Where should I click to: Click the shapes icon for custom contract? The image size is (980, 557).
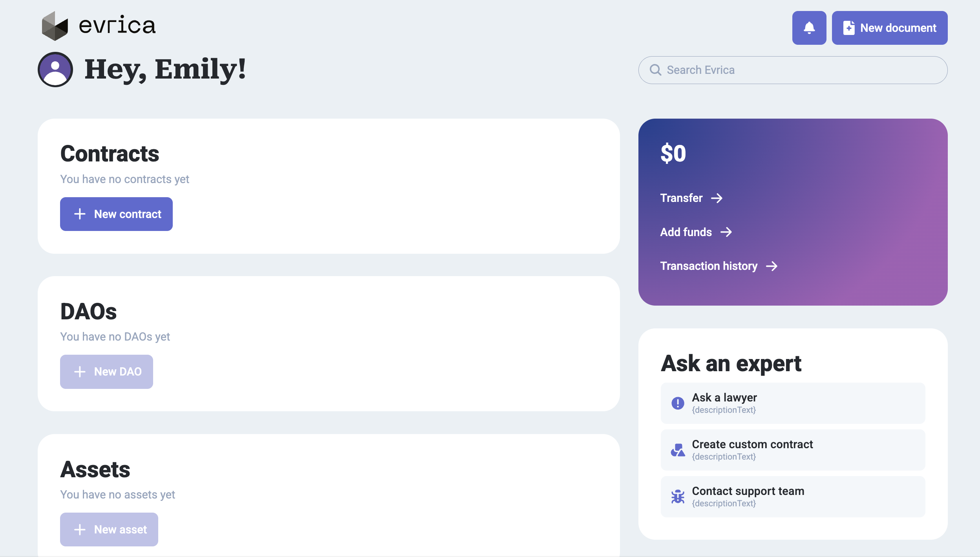678,450
